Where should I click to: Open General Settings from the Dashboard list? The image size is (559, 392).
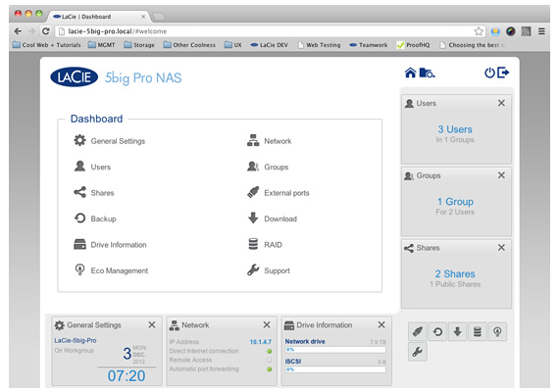pos(110,141)
